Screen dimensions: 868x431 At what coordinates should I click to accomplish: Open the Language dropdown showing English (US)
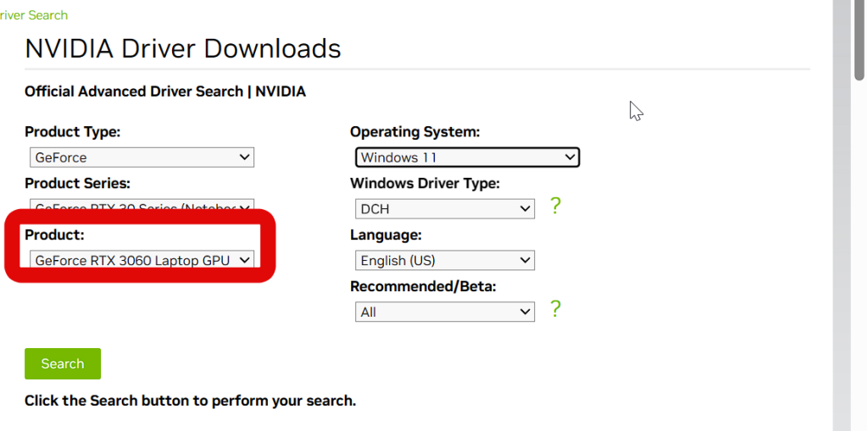pyautogui.click(x=445, y=261)
